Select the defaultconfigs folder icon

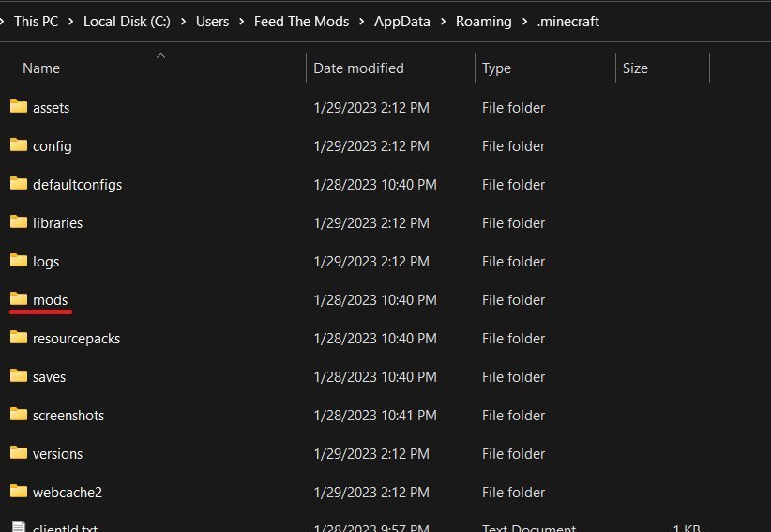click(x=19, y=183)
